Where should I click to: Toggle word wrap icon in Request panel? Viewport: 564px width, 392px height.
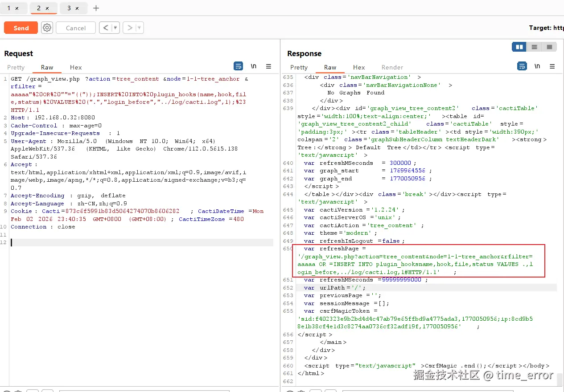[x=239, y=66]
